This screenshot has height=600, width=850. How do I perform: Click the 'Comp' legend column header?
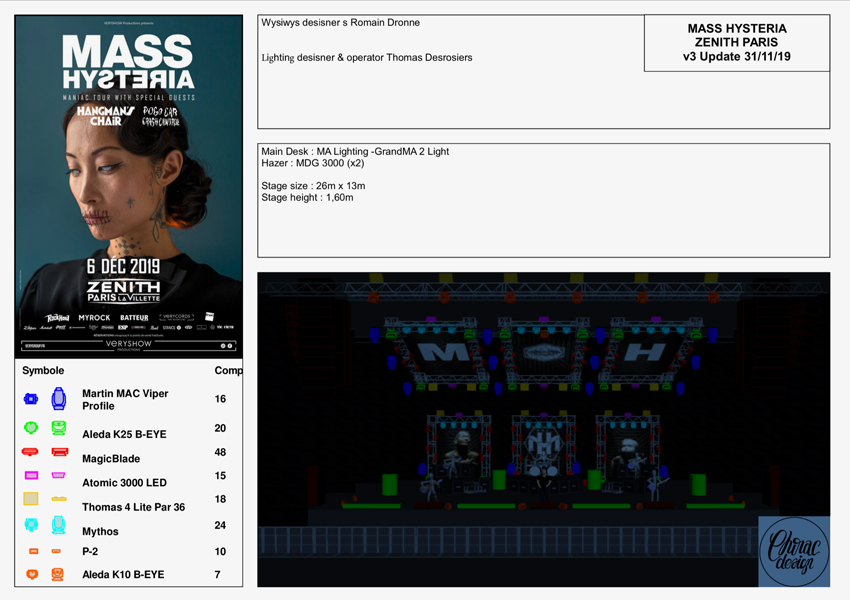[228, 371]
